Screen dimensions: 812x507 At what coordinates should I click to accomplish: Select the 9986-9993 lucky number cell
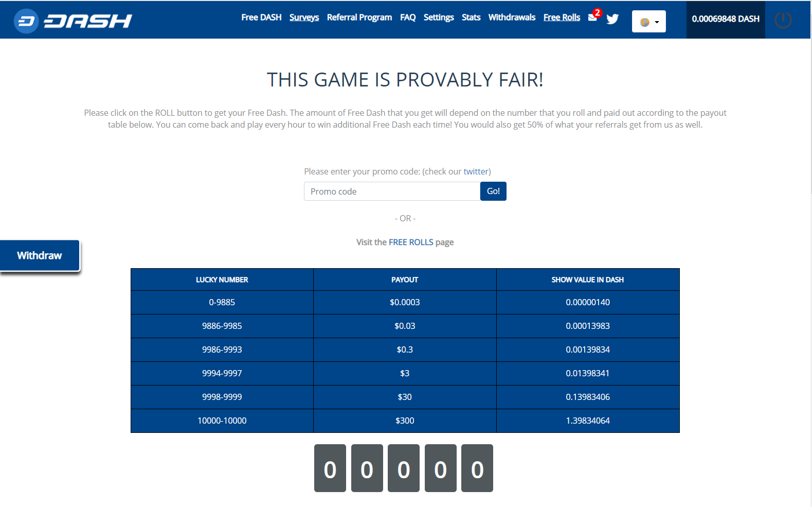pos(222,349)
